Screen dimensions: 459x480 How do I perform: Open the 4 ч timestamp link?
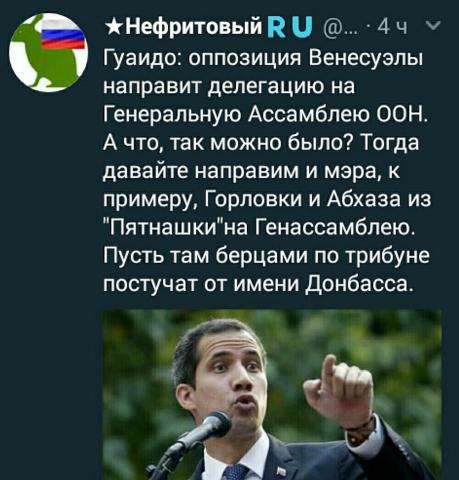(394, 28)
